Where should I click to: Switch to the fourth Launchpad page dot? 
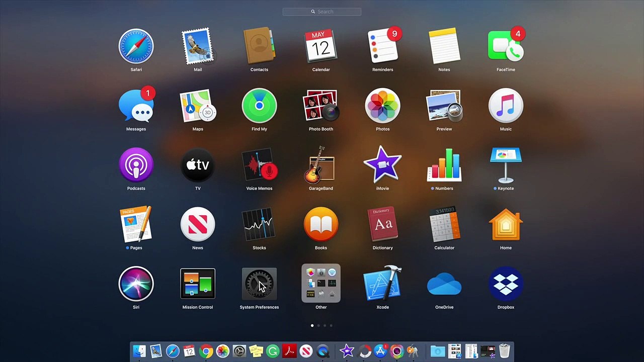tap(331, 326)
